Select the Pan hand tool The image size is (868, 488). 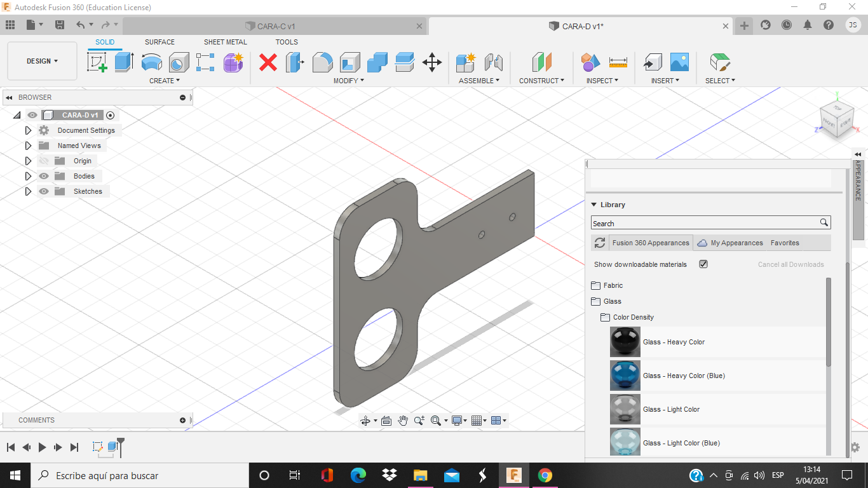tap(403, 421)
